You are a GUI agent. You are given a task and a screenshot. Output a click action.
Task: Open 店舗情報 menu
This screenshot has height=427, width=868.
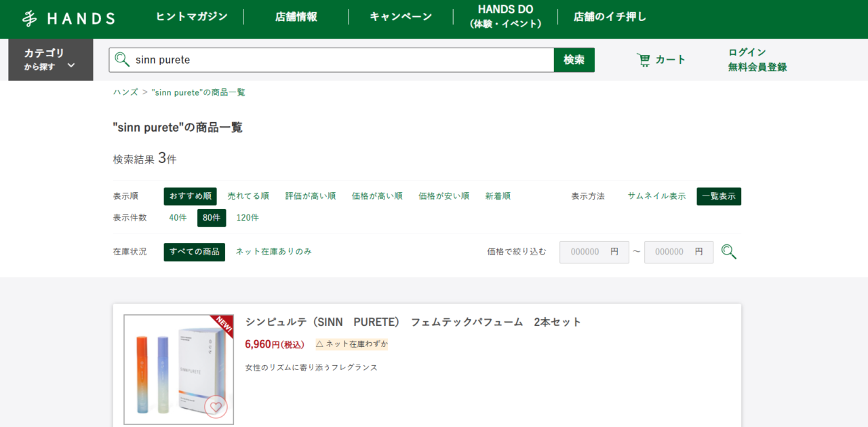(x=296, y=17)
